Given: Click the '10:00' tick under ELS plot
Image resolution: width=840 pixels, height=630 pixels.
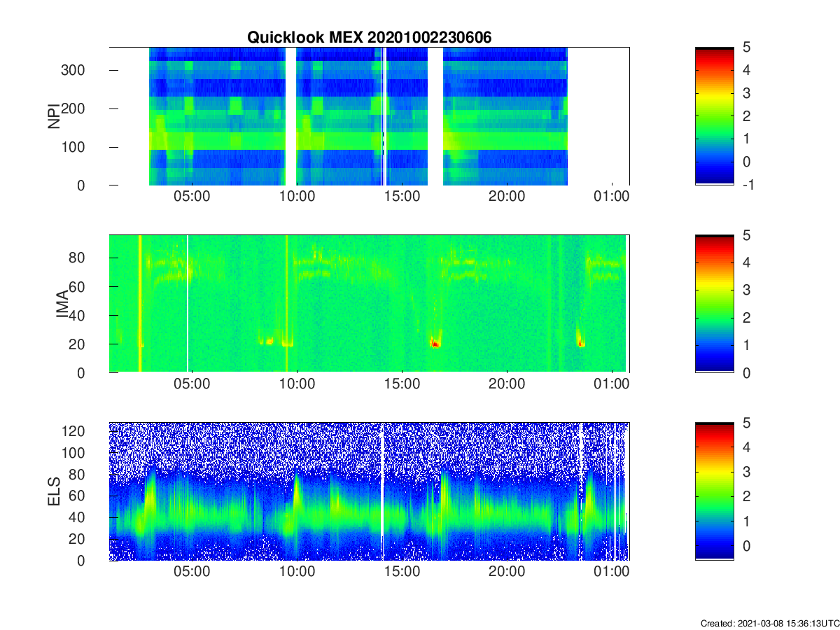Looking at the screenshot, I should pyautogui.click(x=297, y=572).
